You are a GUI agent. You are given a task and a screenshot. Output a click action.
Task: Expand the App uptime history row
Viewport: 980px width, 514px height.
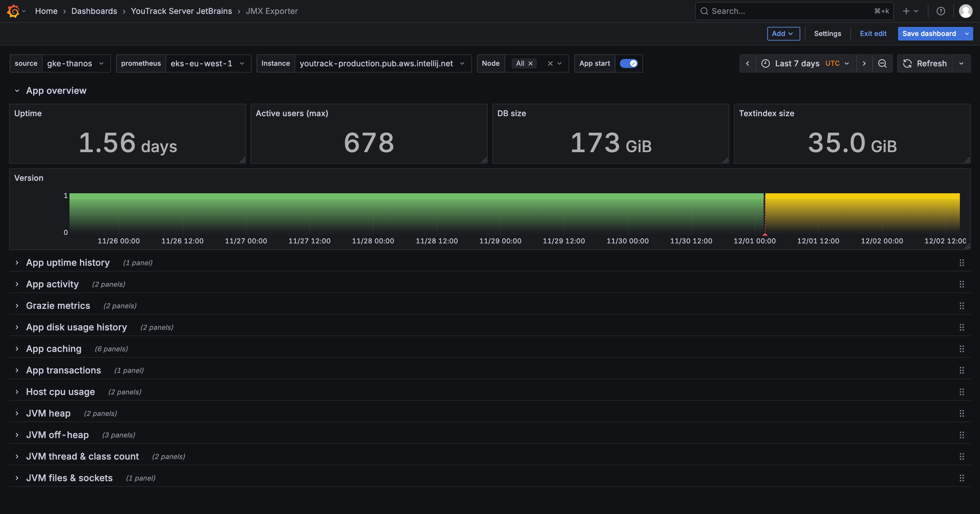[17, 263]
